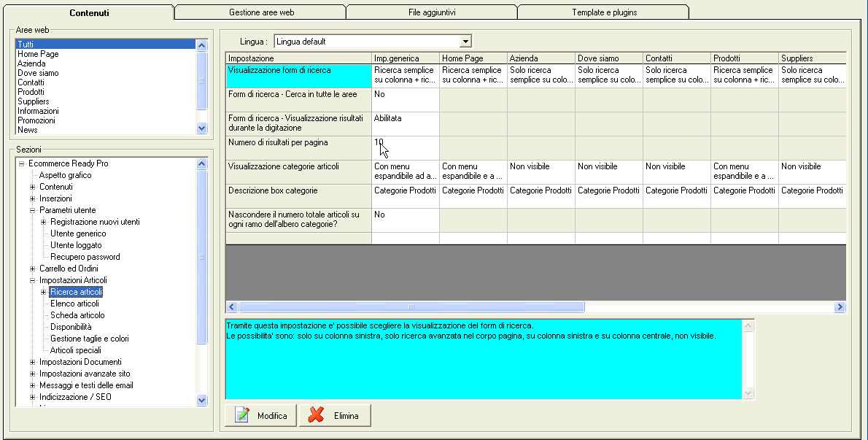Expand the Ricerca articoli node
Image resolution: width=868 pixels, height=440 pixels.
coord(44,292)
